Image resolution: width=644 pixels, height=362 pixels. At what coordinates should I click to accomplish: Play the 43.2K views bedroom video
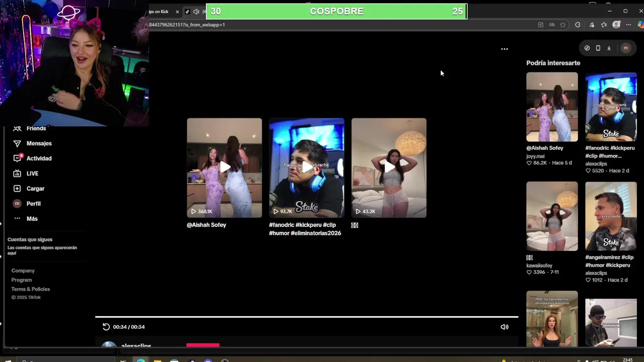click(x=389, y=167)
